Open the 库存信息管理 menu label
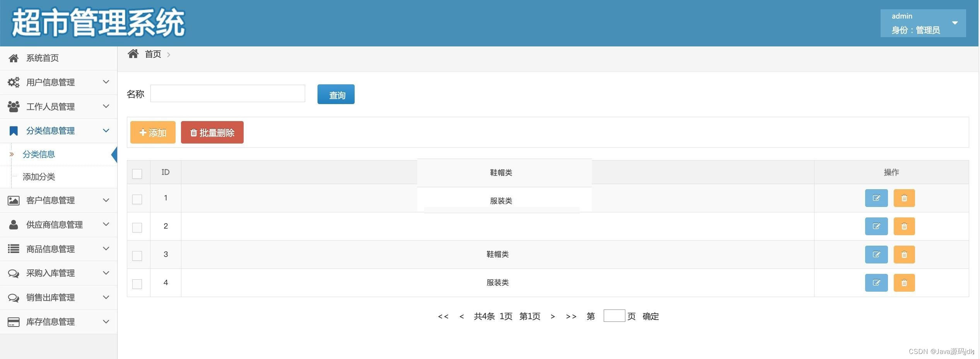The width and height of the screenshot is (980, 359). pyautogui.click(x=51, y=322)
